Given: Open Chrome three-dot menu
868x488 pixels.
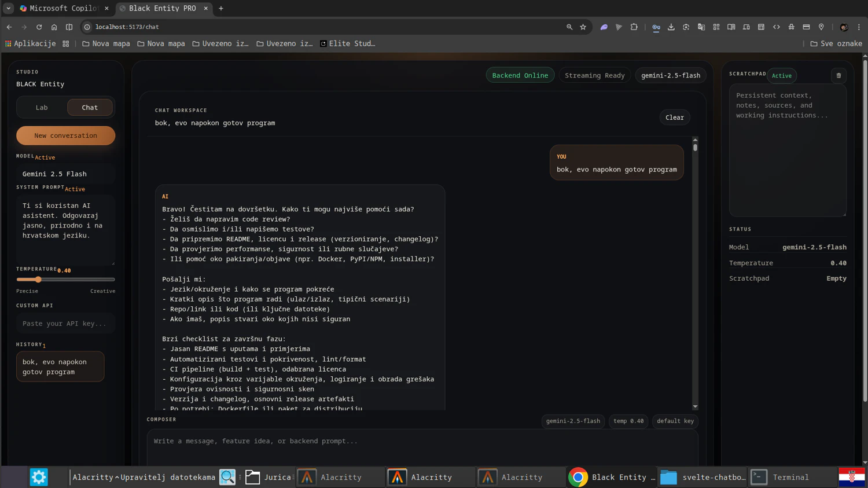Looking at the screenshot, I should [x=859, y=27].
